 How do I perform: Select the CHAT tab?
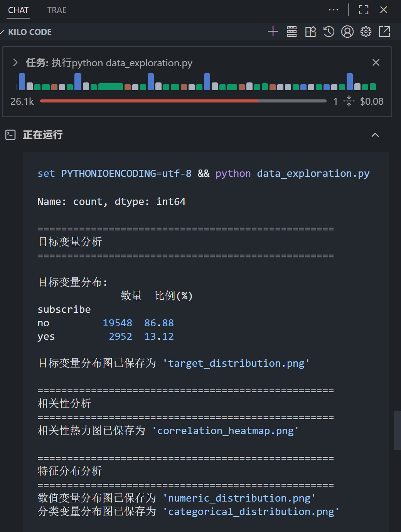[x=18, y=10]
